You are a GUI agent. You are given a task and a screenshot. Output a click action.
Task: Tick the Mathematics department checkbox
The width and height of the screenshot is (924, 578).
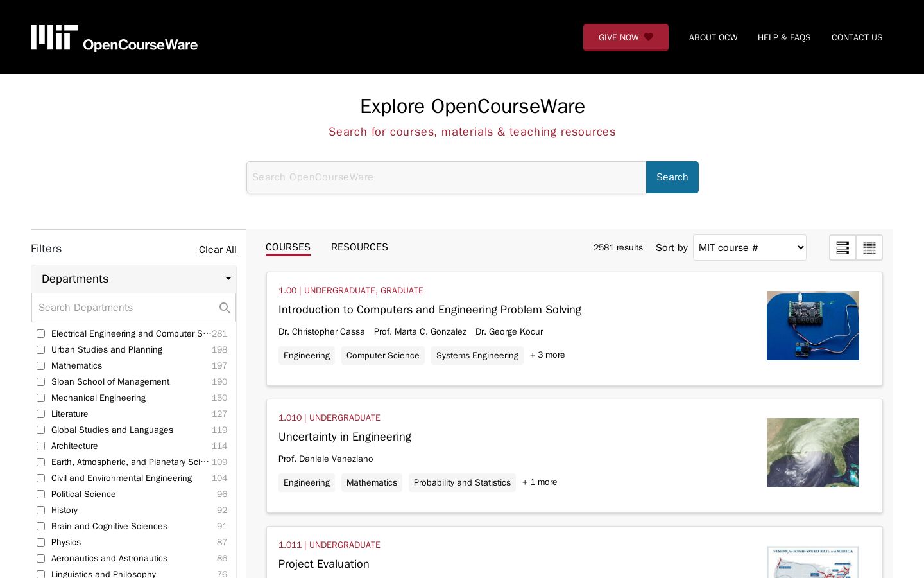coord(40,366)
